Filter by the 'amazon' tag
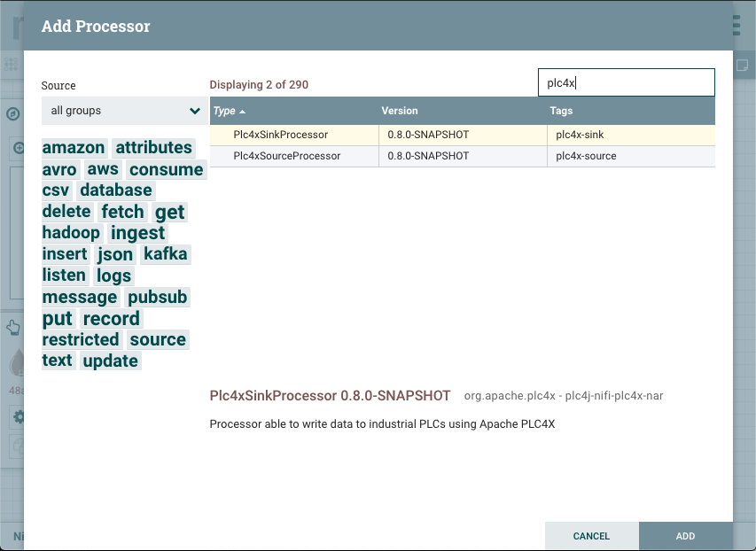 tap(74, 148)
